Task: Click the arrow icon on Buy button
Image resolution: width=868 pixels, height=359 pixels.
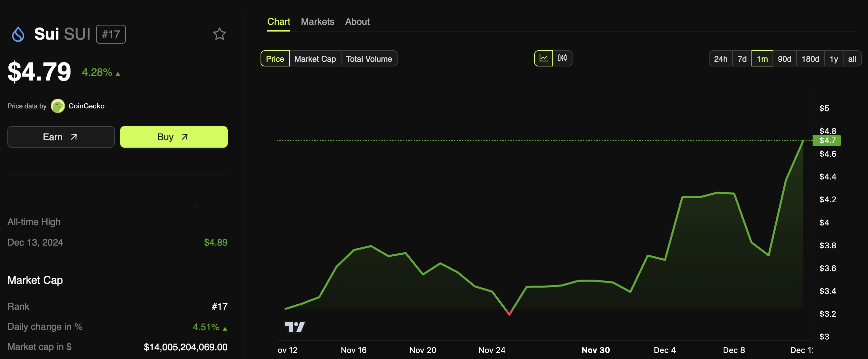Action: pos(184,137)
